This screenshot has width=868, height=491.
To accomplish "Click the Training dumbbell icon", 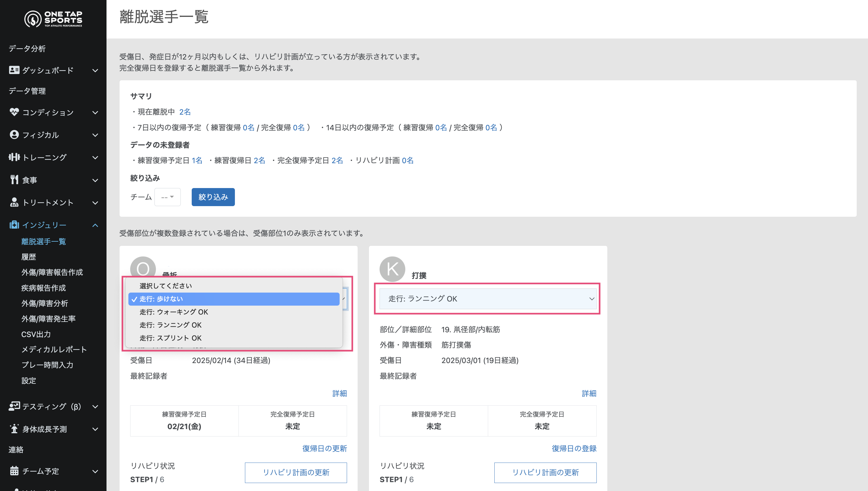I will [14, 157].
